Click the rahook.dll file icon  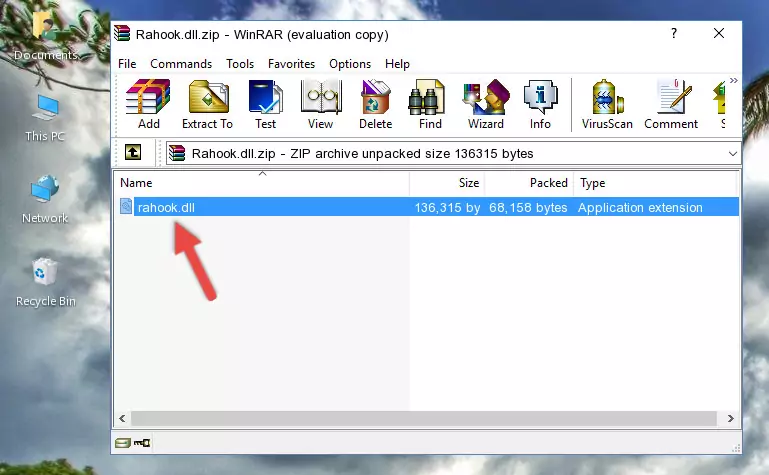point(126,206)
